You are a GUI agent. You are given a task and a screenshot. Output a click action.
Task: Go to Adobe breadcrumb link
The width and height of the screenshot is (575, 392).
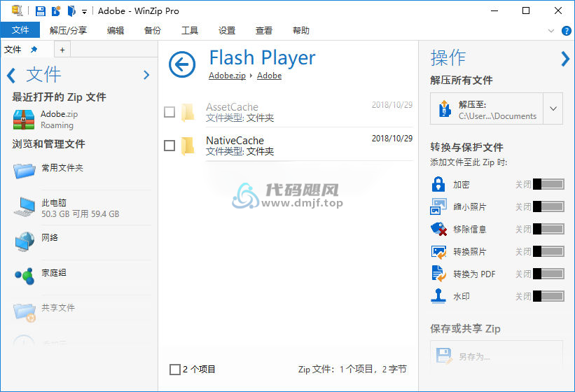(x=269, y=76)
